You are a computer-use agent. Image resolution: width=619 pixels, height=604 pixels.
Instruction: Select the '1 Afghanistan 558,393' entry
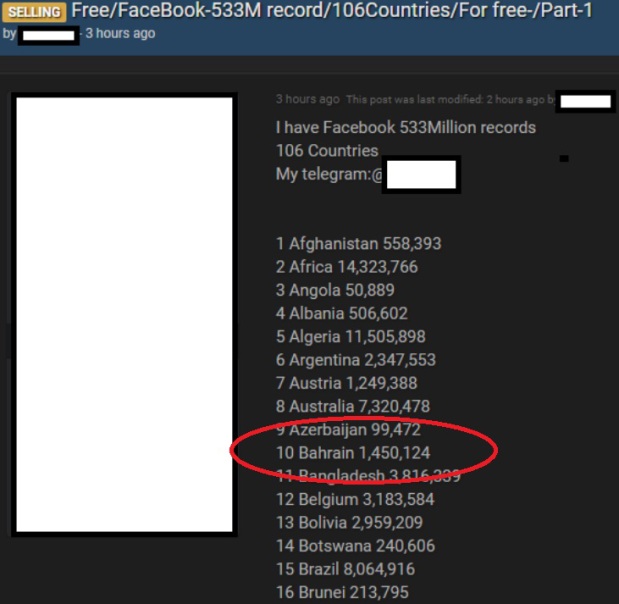[358, 244]
